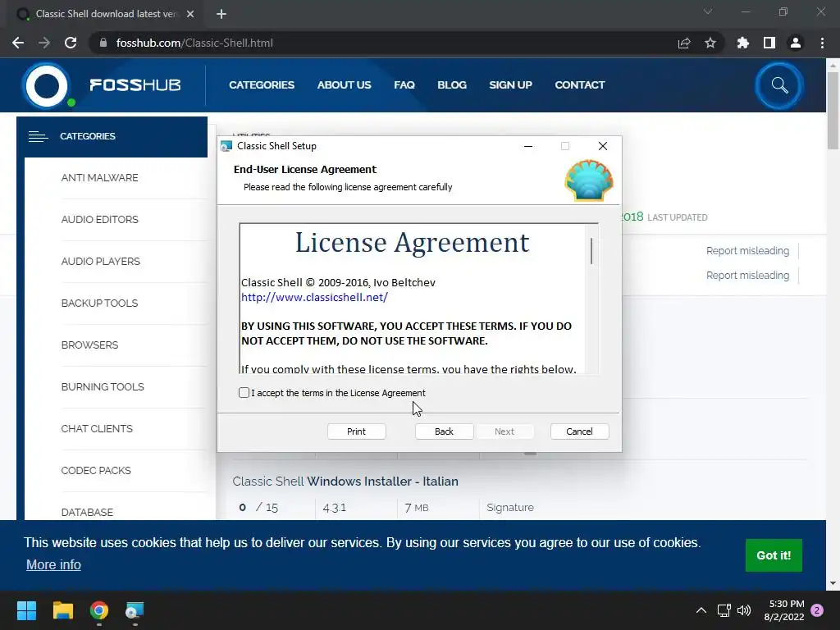This screenshot has width=840, height=630.
Task: Open a new browser tab
Action: (221, 14)
